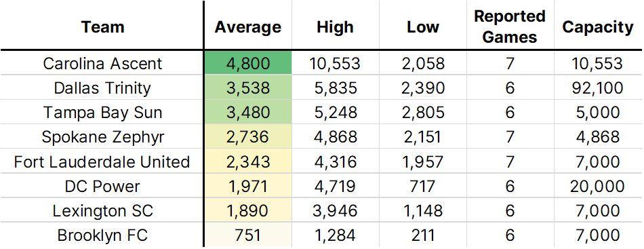Select the Average column header
This screenshot has height=249, width=644.
coord(248,27)
